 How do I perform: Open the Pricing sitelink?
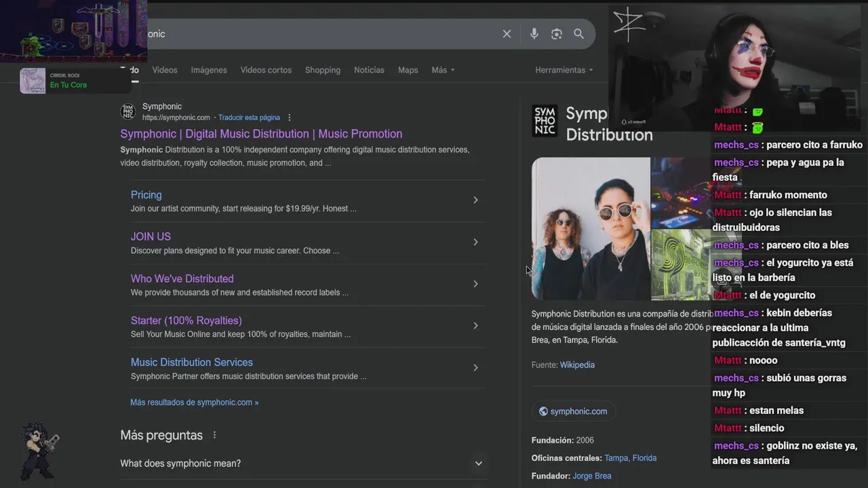(146, 195)
